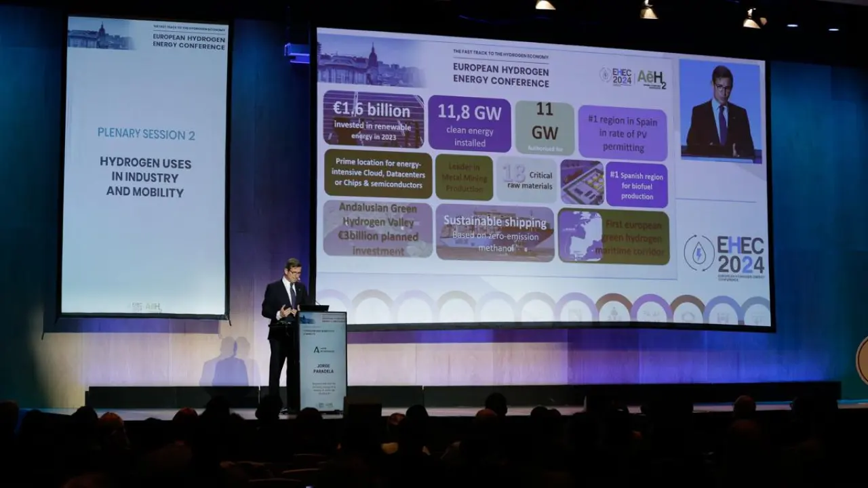The width and height of the screenshot is (868, 488).
Task: Select the Prime location for energy-intensive Cloud tile
Action: pos(378,174)
